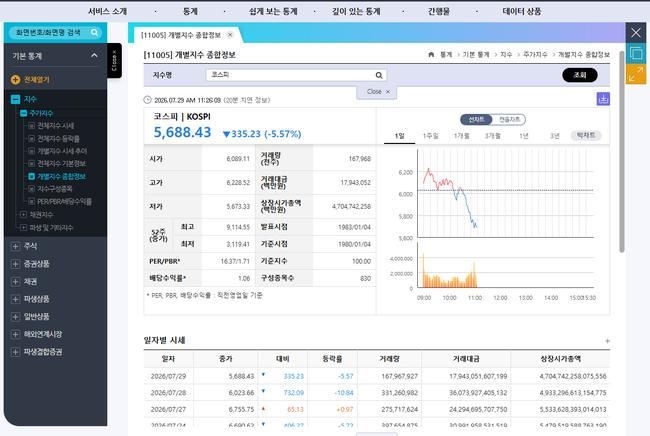Image resolution: width=650 pixels, height=436 pixels.
Task: Expand the 파생상품 category
Action: (x=15, y=299)
